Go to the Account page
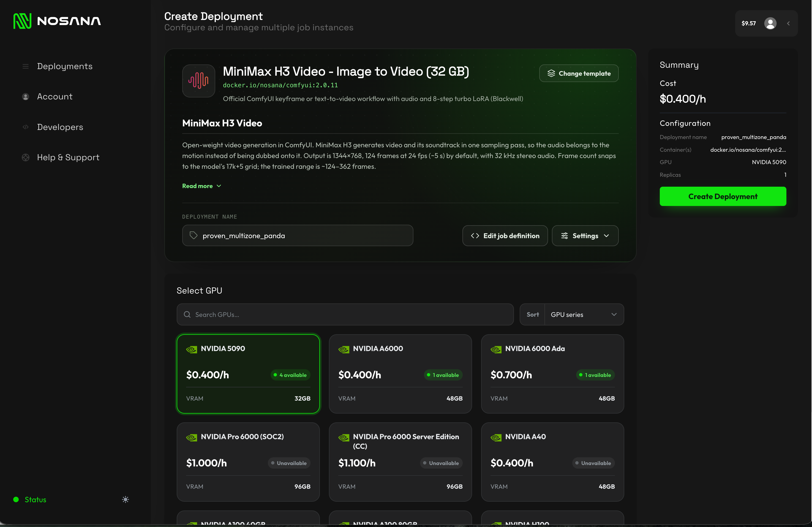Image resolution: width=812 pixels, height=527 pixels. (x=55, y=97)
